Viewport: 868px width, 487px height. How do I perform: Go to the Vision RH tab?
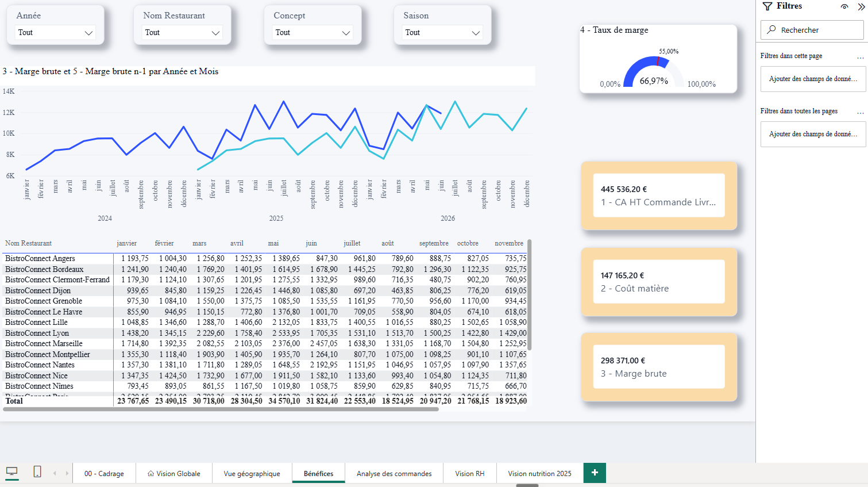[x=470, y=473]
